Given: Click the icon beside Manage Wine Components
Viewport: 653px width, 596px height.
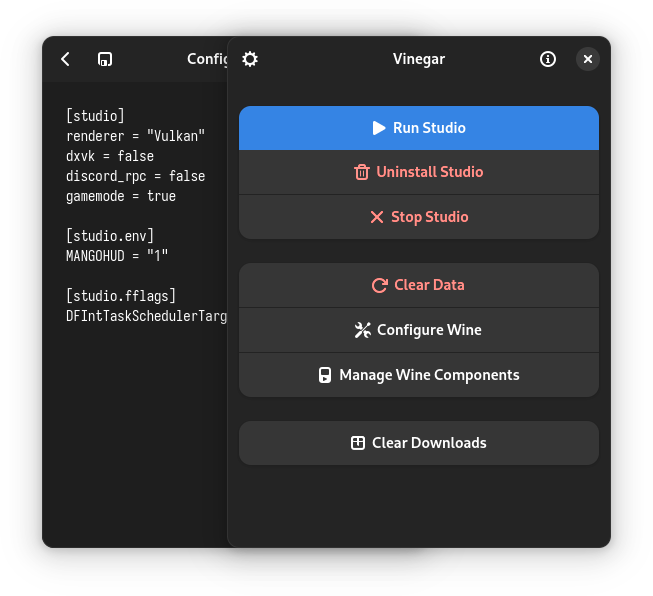Looking at the screenshot, I should 325,375.
